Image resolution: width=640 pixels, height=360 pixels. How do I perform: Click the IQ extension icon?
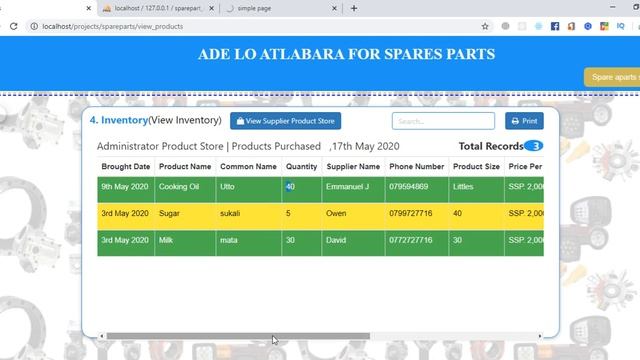620,26
